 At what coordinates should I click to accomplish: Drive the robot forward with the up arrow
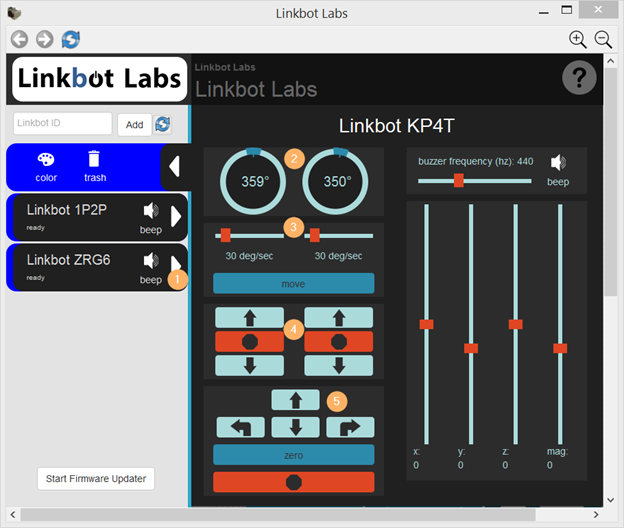[x=295, y=400]
